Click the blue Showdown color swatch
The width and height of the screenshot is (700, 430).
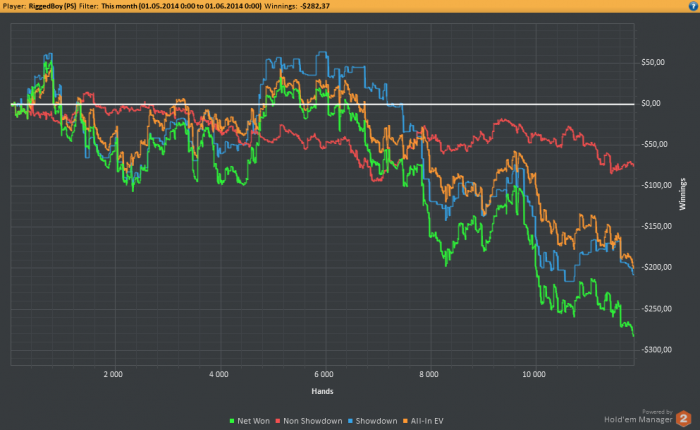click(350, 421)
